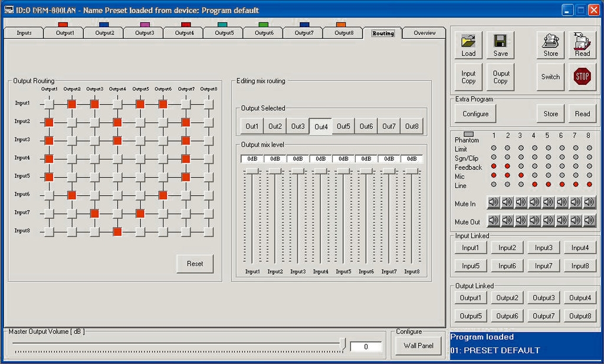Mute input channel 5 speaker icon
The image size is (604, 364).
tap(548, 202)
